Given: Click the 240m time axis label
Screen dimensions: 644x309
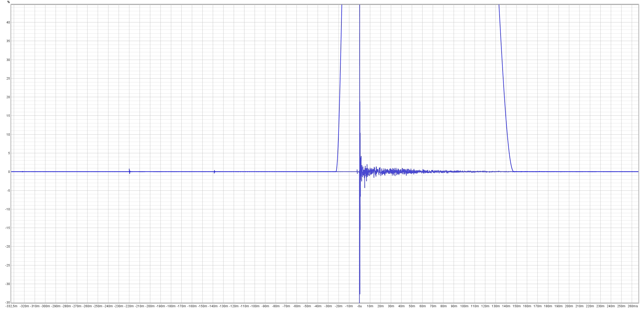Looking at the screenshot, I should [611, 306].
